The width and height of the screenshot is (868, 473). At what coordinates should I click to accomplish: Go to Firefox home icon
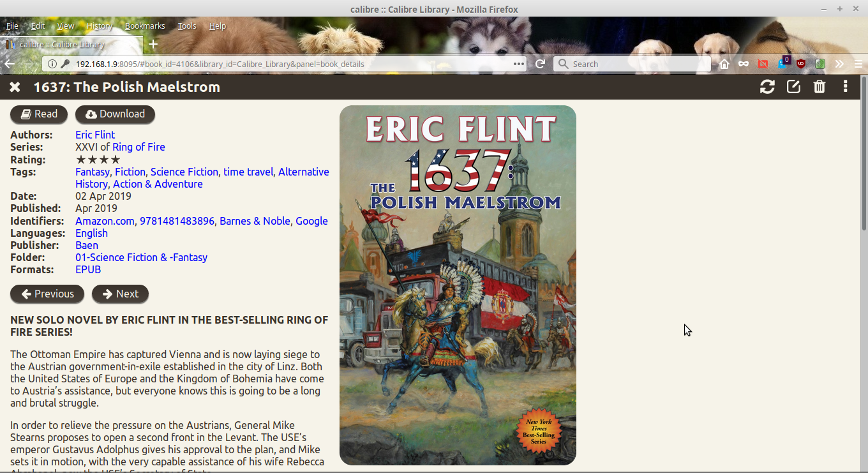724,64
